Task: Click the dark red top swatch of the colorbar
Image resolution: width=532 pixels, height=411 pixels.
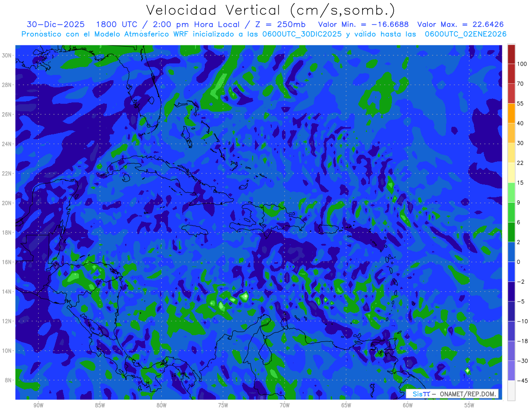Action: click(x=511, y=54)
